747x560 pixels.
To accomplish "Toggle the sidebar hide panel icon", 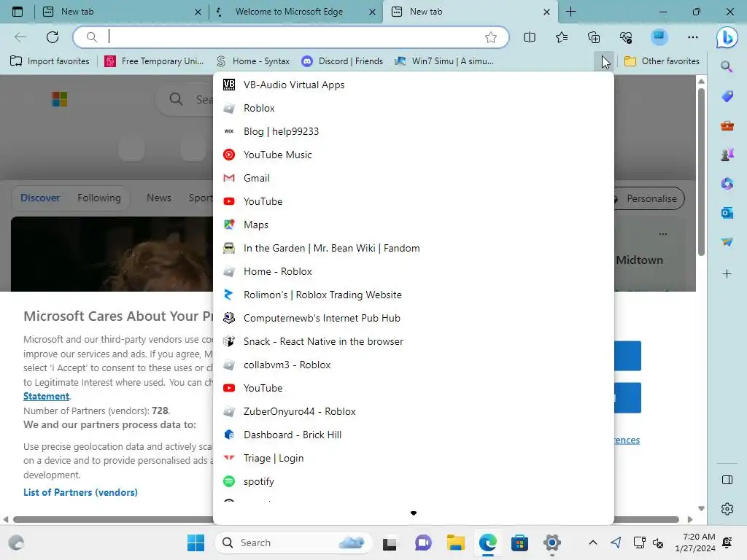I will pos(727,480).
